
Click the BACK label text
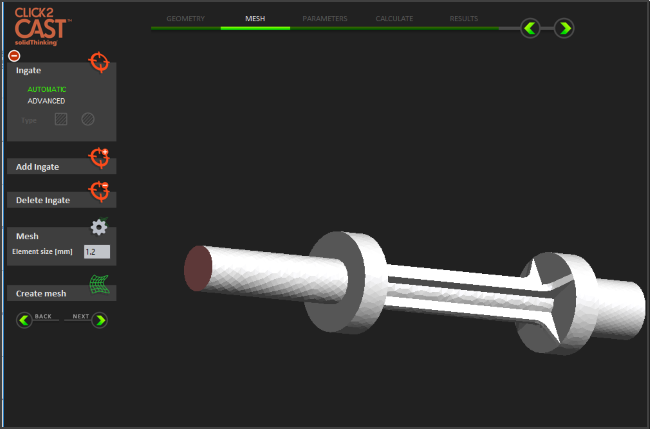tap(43, 316)
